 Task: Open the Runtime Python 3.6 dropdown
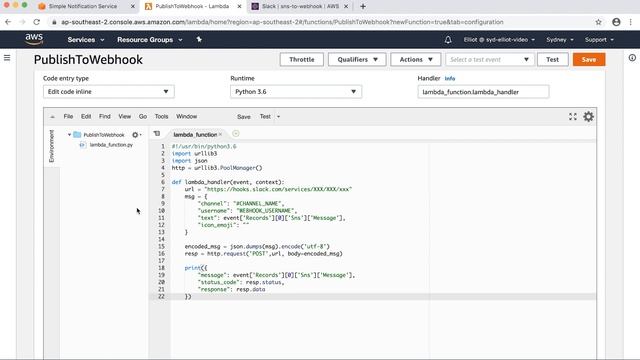(x=296, y=92)
